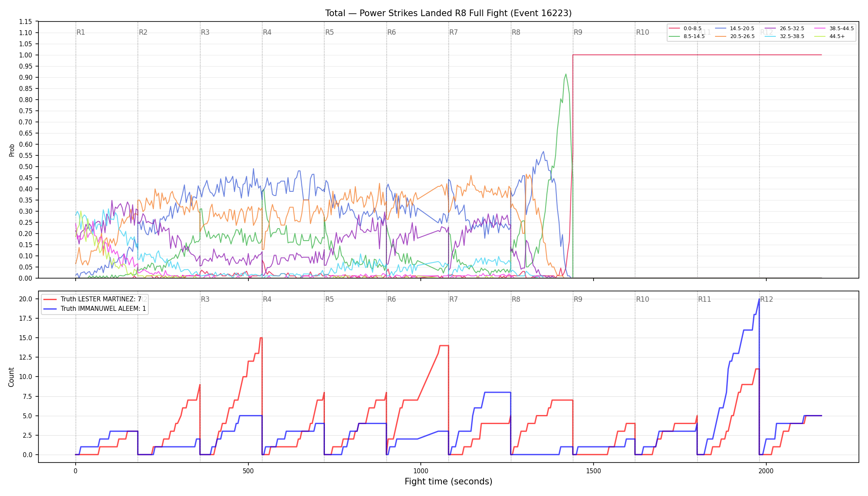
Task: Click R7 round marker in probability chart
Action: (x=453, y=32)
